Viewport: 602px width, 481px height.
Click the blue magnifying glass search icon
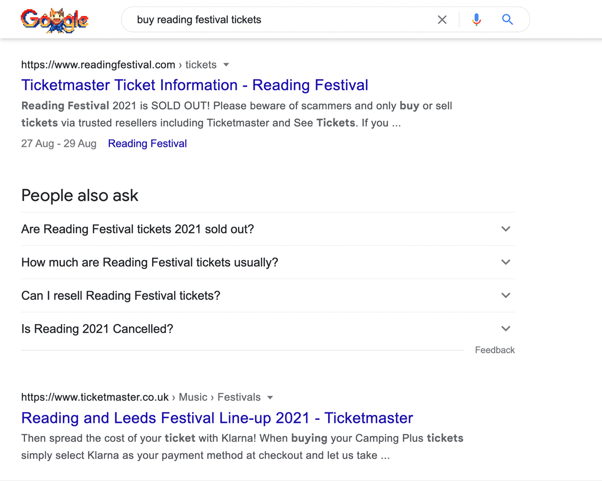(x=508, y=20)
